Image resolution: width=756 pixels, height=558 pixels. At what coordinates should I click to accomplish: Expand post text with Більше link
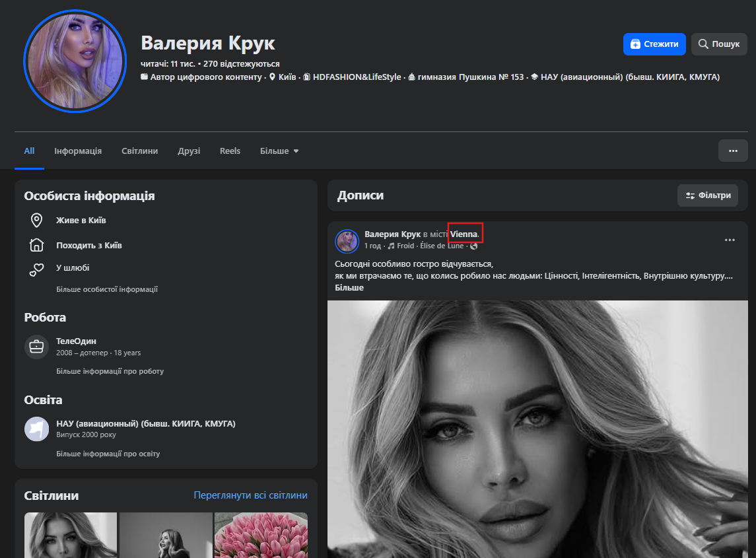349,288
